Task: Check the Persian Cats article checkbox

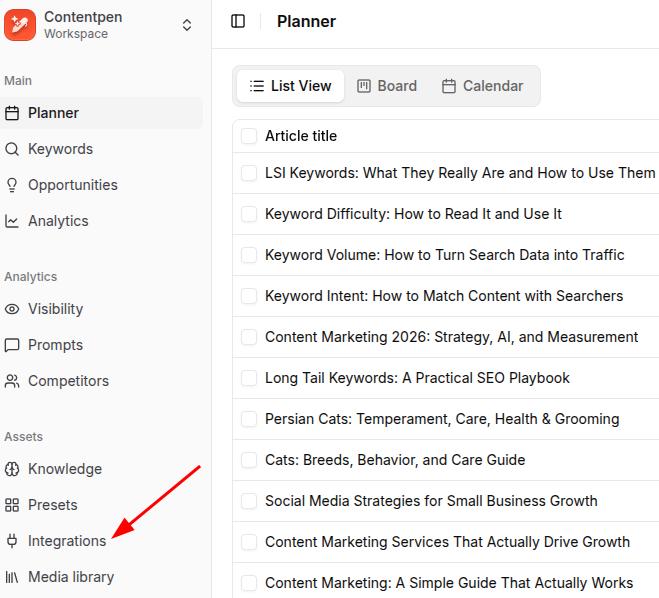Action: (x=249, y=419)
